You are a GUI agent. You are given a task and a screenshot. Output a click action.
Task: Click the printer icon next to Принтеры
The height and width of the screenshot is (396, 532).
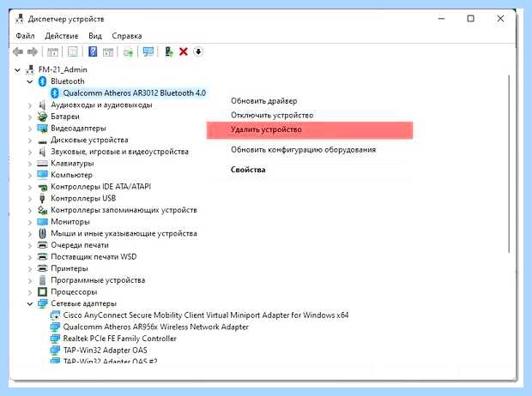(x=42, y=268)
